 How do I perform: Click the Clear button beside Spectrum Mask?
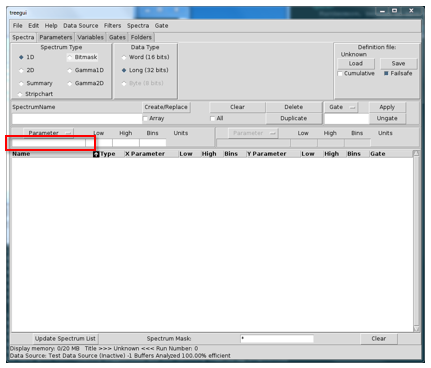(x=379, y=339)
